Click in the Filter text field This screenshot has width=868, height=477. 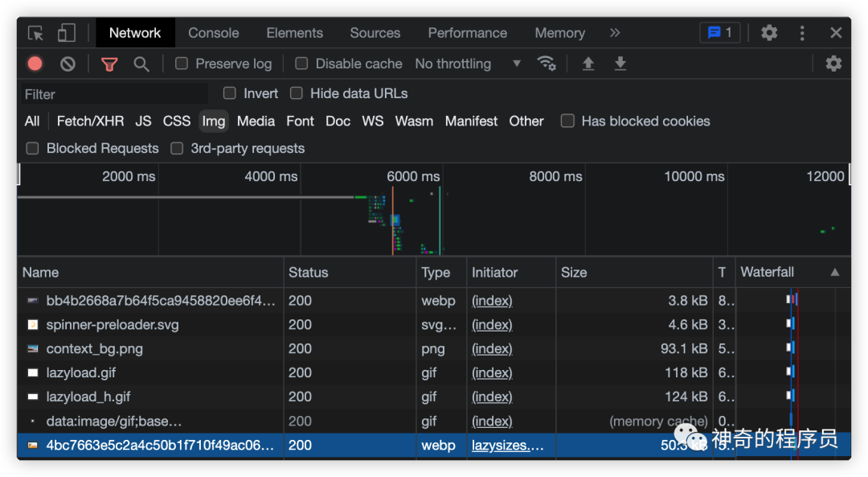[115, 94]
